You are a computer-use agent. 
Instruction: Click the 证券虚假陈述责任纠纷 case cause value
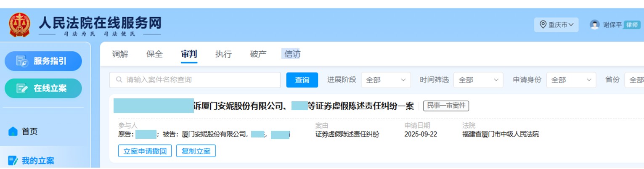point(347,135)
